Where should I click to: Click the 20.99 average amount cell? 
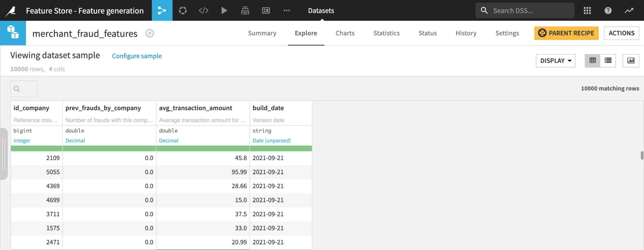[x=203, y=242]
